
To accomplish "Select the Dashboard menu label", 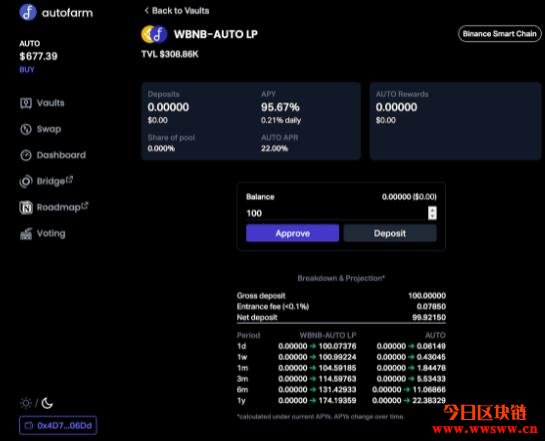I will 61,155.
